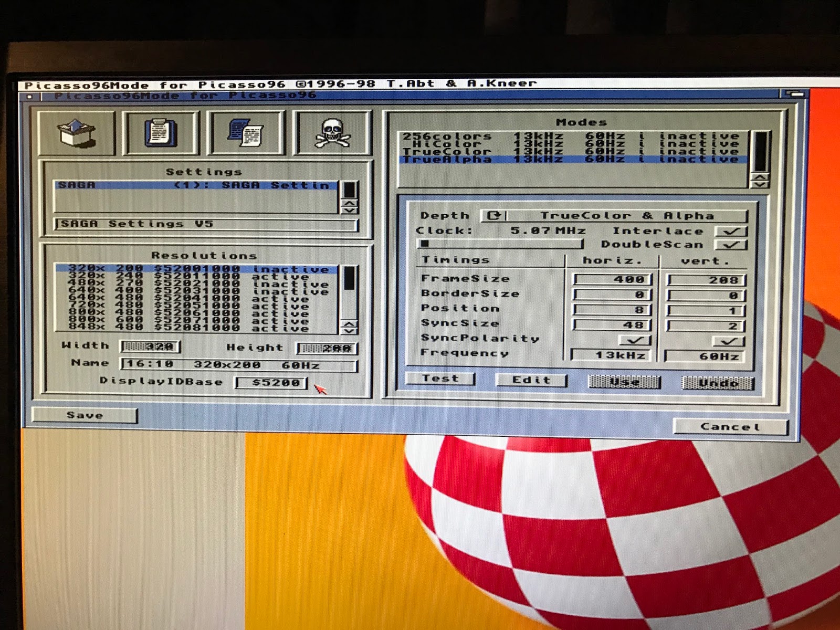840x630 pixels.
Task: Click horizontal FrameSize field 400
Action: 612,279
